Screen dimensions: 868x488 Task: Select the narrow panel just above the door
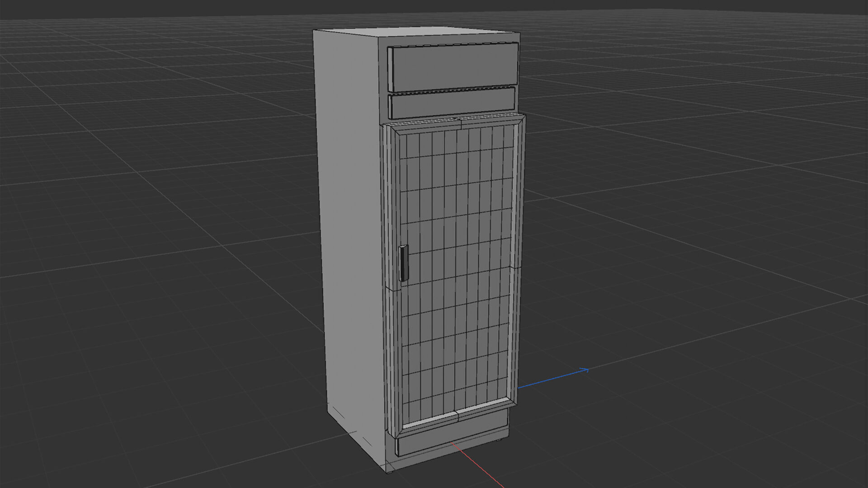(452, 103)
